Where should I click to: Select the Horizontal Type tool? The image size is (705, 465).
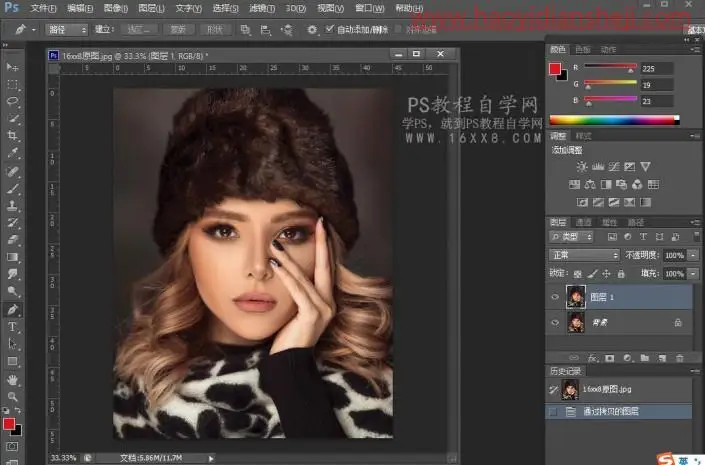point(12,327)
